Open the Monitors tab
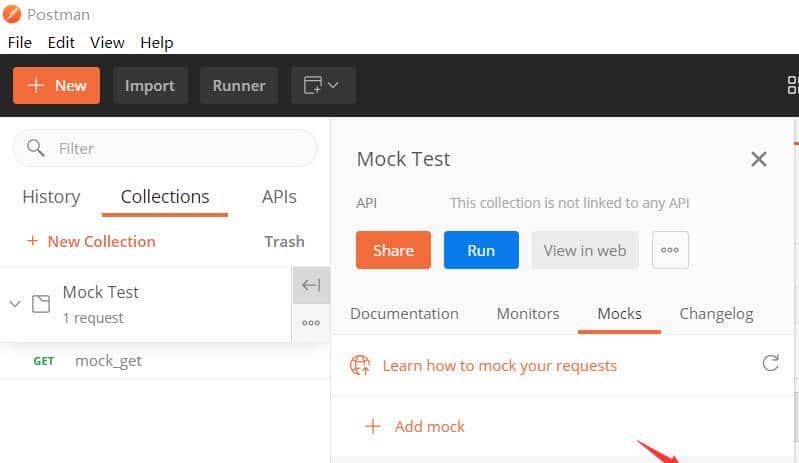Screen dimensions: 799x463 (528, 313)
